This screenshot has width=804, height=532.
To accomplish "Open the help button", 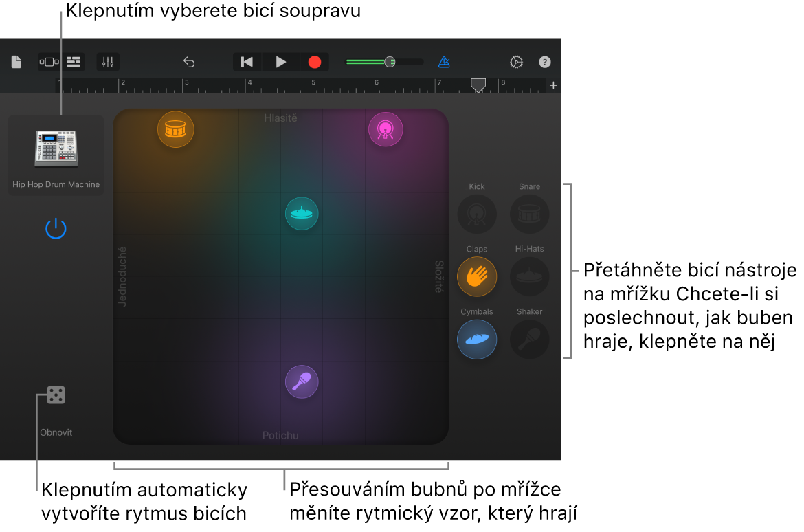I will click(544, 62).
